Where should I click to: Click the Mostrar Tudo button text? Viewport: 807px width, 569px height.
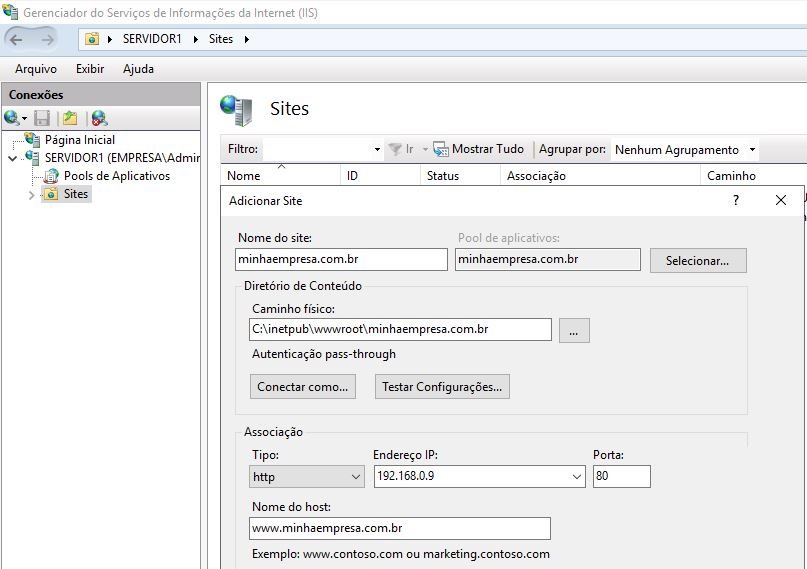coord(488,149)
